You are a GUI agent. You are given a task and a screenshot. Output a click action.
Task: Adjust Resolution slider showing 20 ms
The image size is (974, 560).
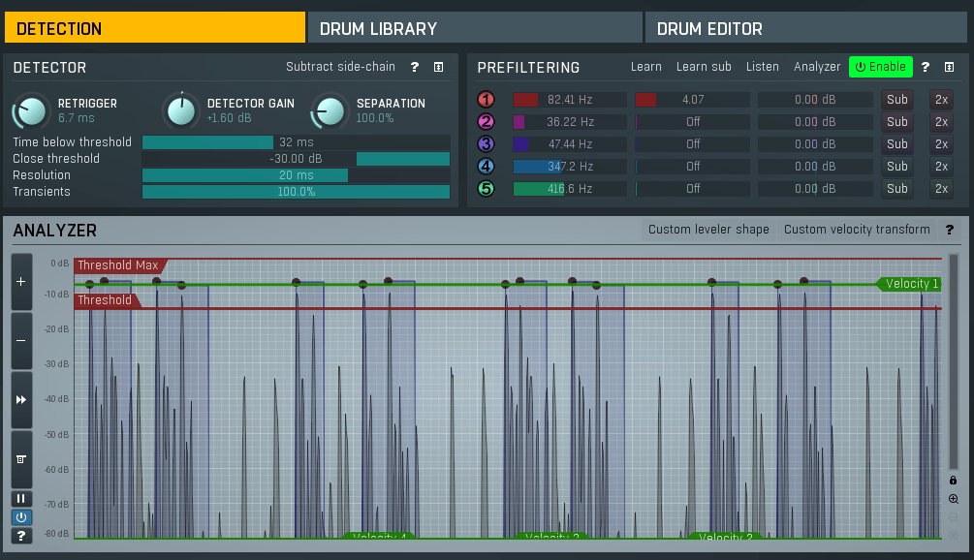(x=296, y=175)
